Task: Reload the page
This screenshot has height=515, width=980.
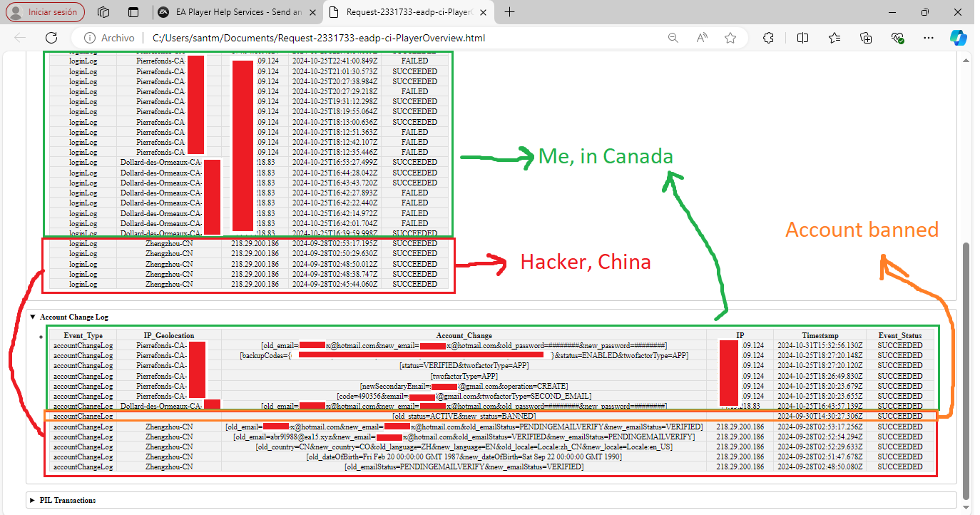Action: point(50,38)
